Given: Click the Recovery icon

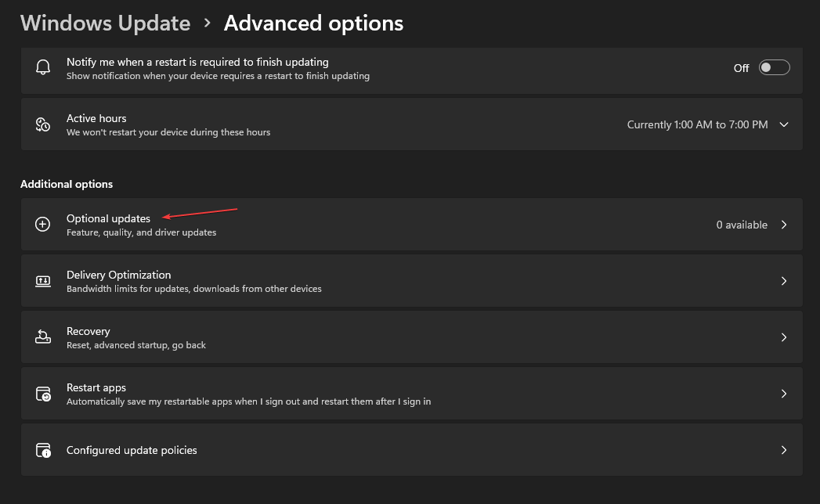Looking at the screenshot, I should pos(43,337).
